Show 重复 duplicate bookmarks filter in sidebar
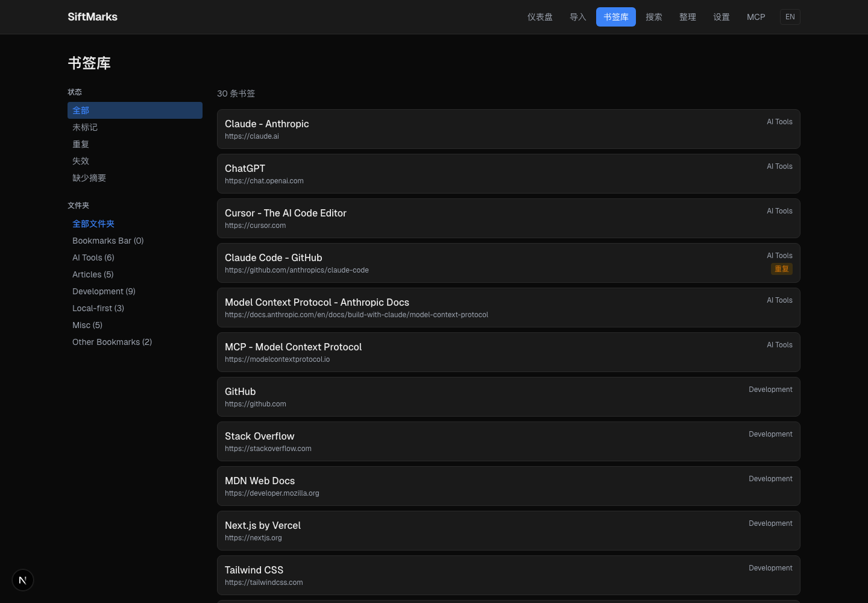The height and width of the screenshot is (603, 868). pyautogui.click(x=135, y=144)
